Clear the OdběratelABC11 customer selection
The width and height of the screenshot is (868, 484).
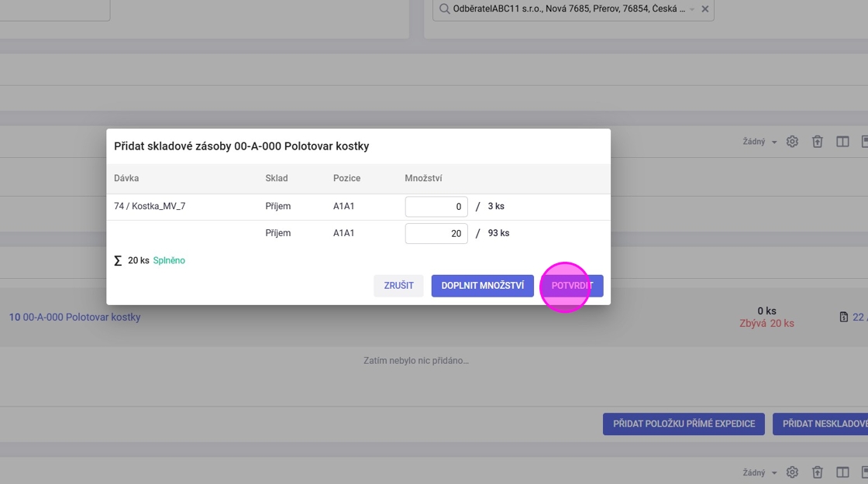tap(704, 9)
